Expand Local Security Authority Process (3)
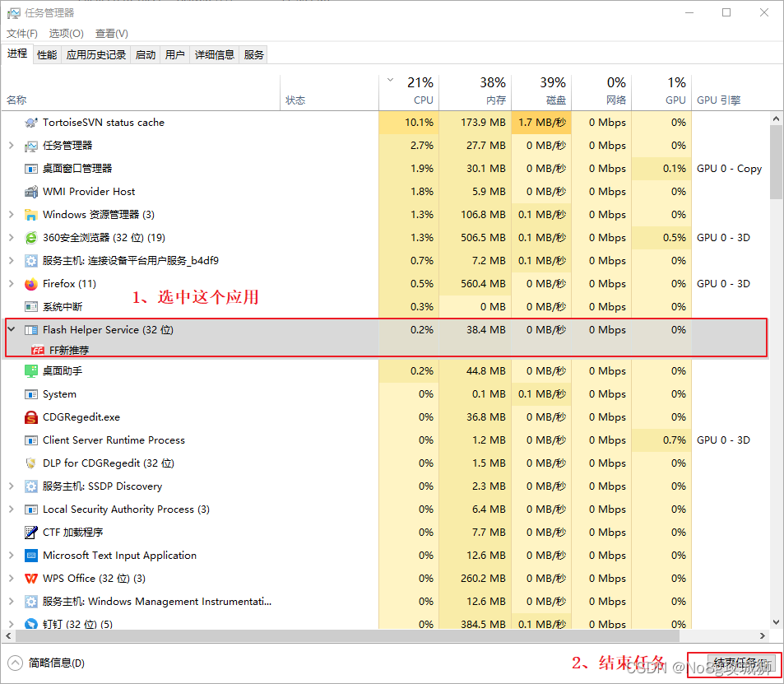 pyautogui.click(x=11, y=510)
